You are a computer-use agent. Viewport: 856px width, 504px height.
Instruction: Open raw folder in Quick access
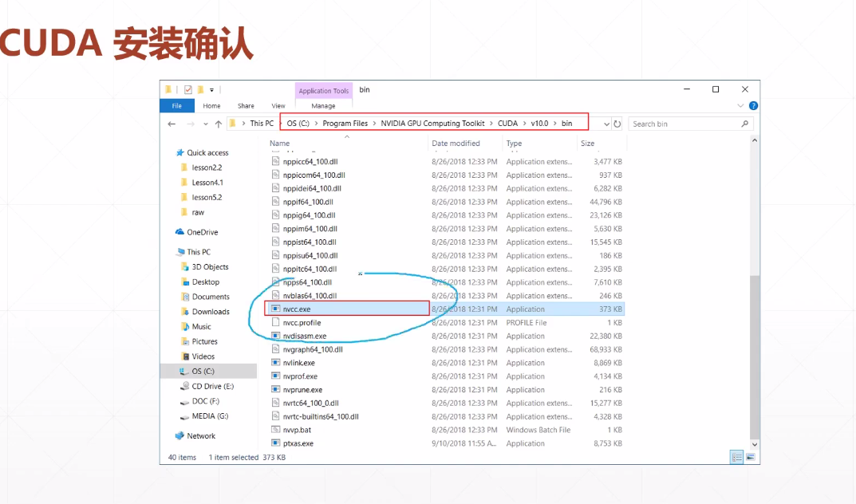point(198,212)
